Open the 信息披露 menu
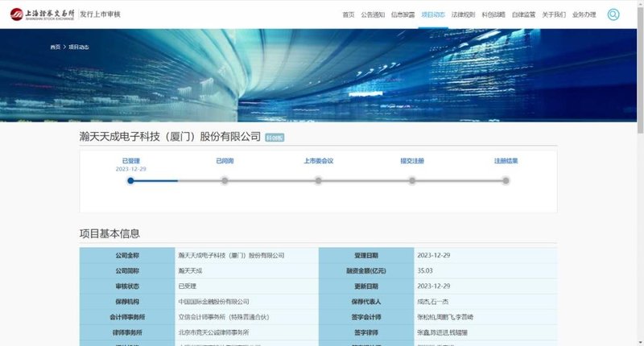 point(403,14)
